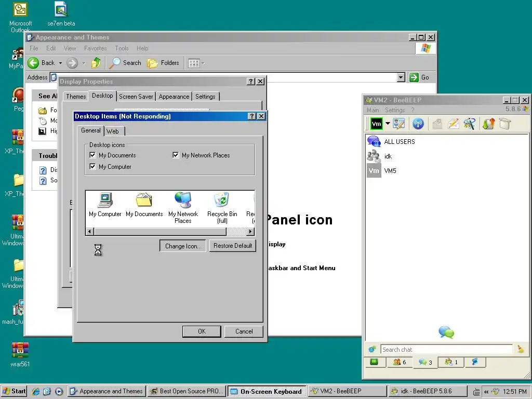
Task: Click the right arrow of icon list scrollbar
Action: [x=250, y=231]
